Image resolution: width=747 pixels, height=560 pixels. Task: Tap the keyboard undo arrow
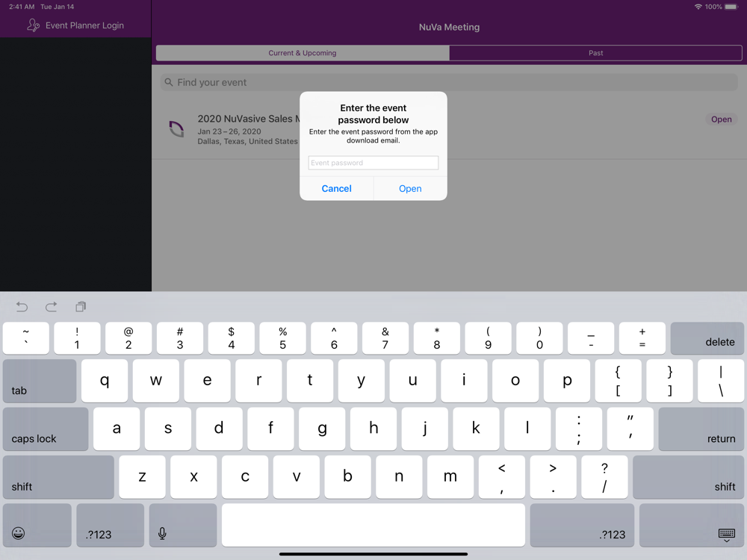coord(22,307)
